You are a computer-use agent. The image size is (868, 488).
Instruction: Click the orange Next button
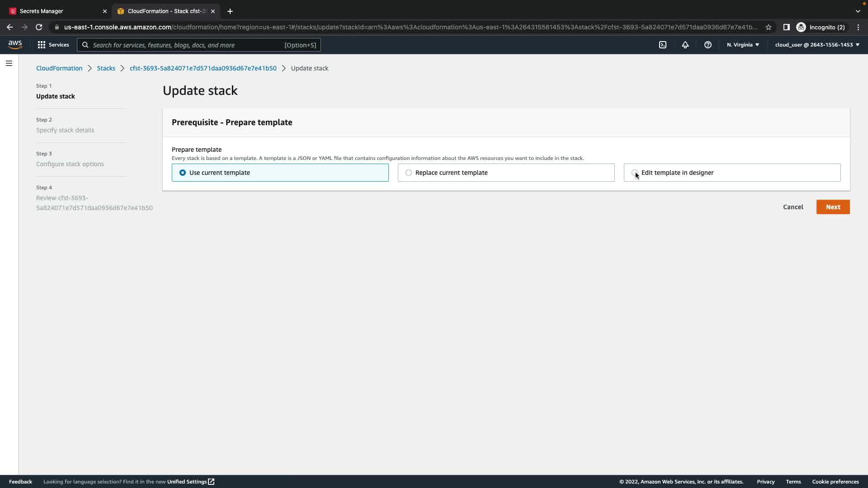(833, 207)
